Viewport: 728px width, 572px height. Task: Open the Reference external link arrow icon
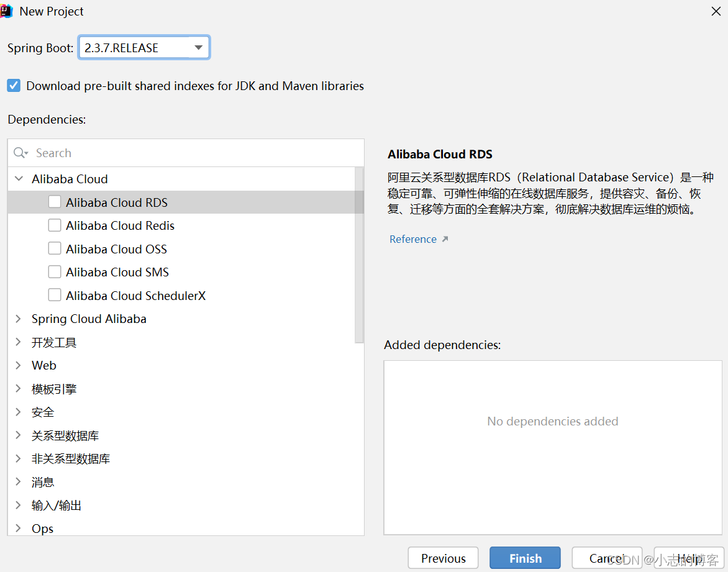pyautogui.click(x=445, y=239)
